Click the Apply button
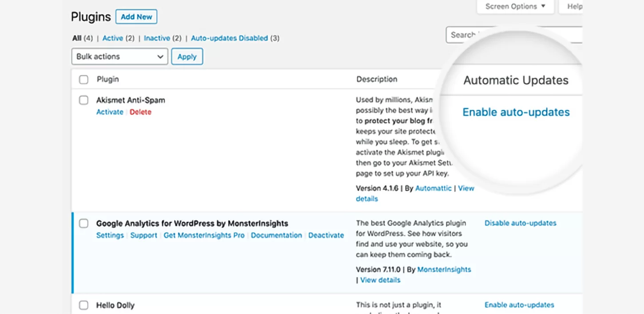The image size is (644, 314). [187, 56]
